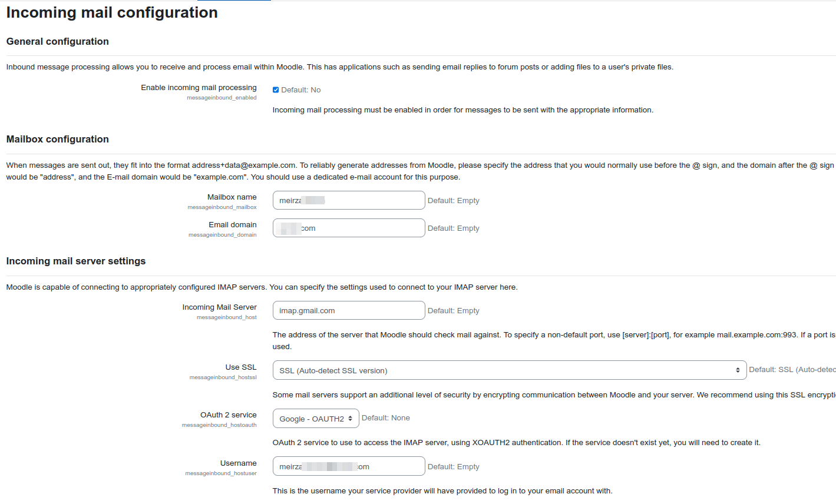The image size is (836, 504).
Task: Click the 'messageinbound_domain' setting name
Action: click(x=223, y=235)
